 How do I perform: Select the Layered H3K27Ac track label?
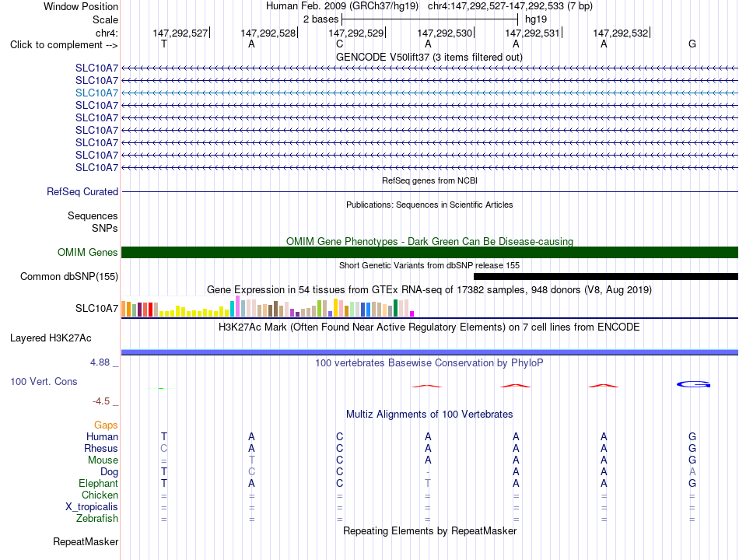[x=51, y=338]
